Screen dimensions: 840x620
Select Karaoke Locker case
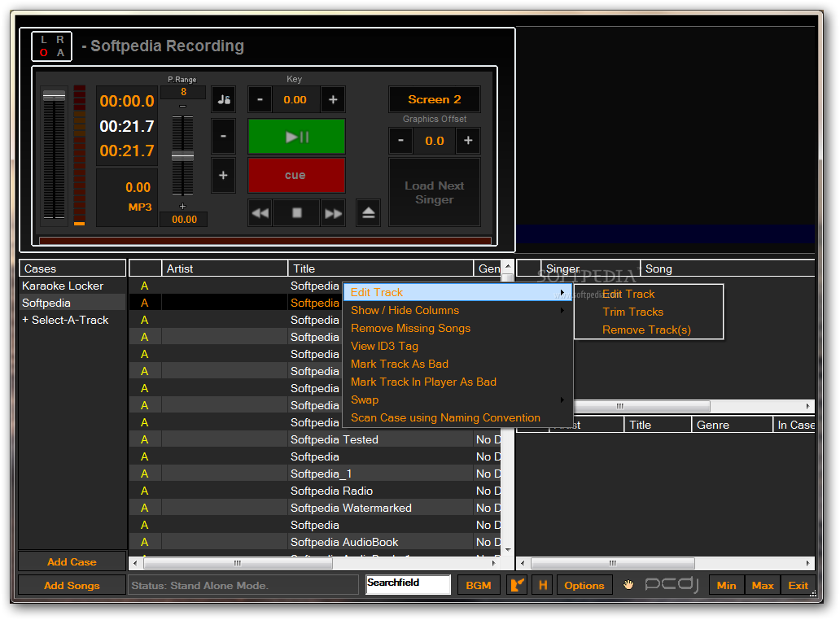72,286
